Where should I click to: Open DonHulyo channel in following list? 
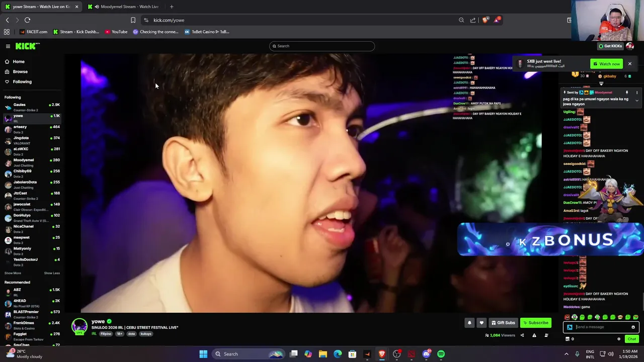coord(31,218)
